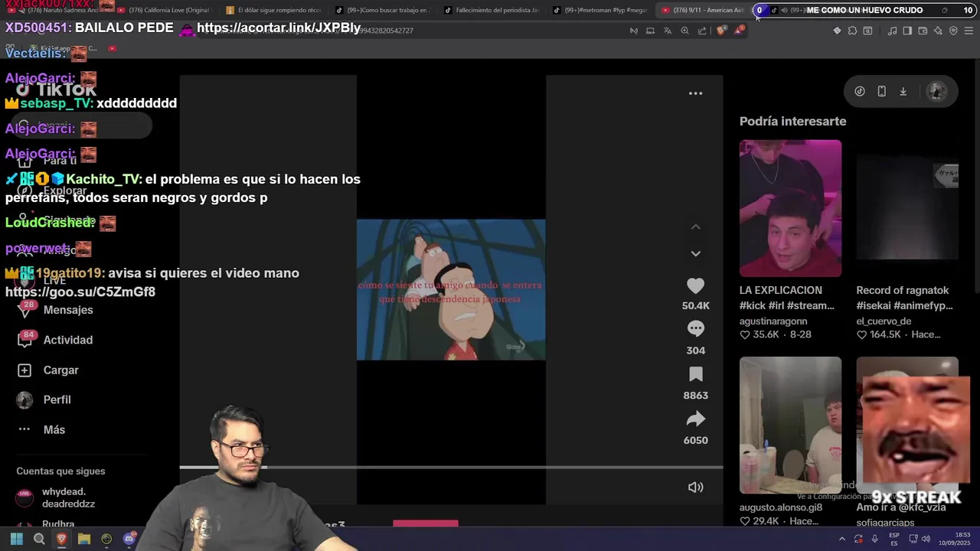Click the picture-in-picture icon in address bar
This screenshot has height=551, width=980.
click(650, 31)
